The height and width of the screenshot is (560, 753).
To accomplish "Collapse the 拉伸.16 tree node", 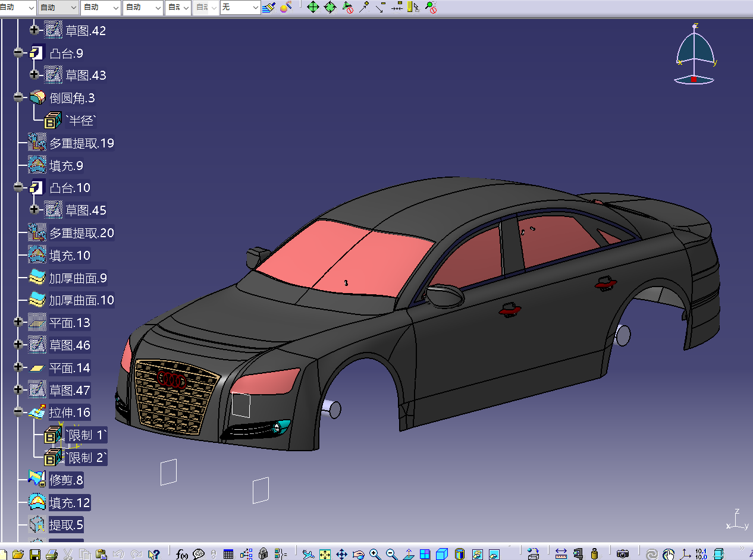I will (18, 412).
